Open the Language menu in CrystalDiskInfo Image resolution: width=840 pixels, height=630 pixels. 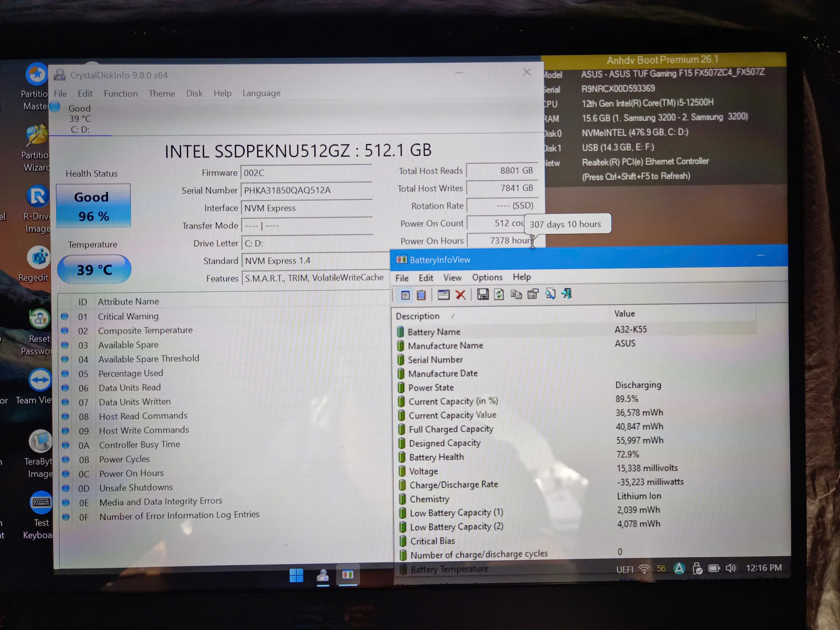click(262, 93)
